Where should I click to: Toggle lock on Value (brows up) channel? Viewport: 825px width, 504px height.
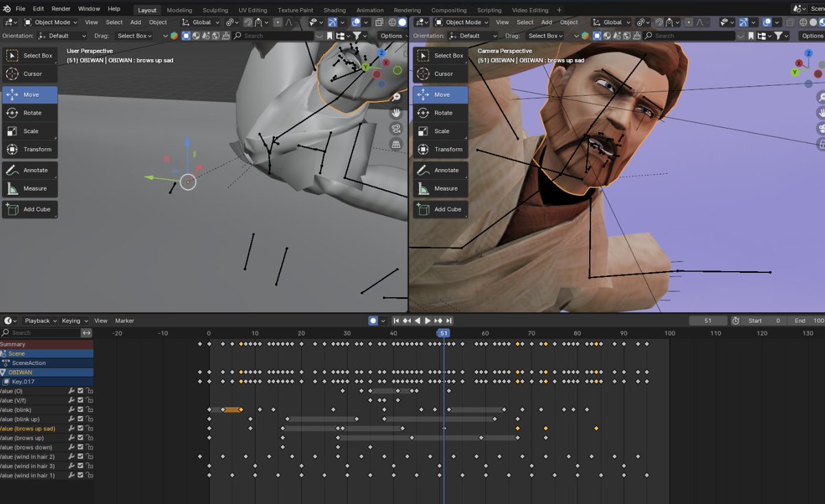point(89,438)
